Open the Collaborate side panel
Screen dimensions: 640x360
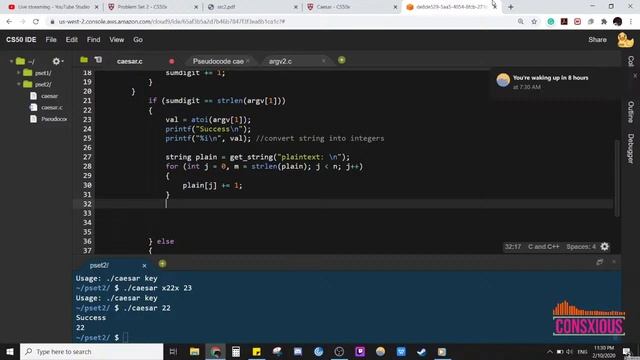coord(631,60)
